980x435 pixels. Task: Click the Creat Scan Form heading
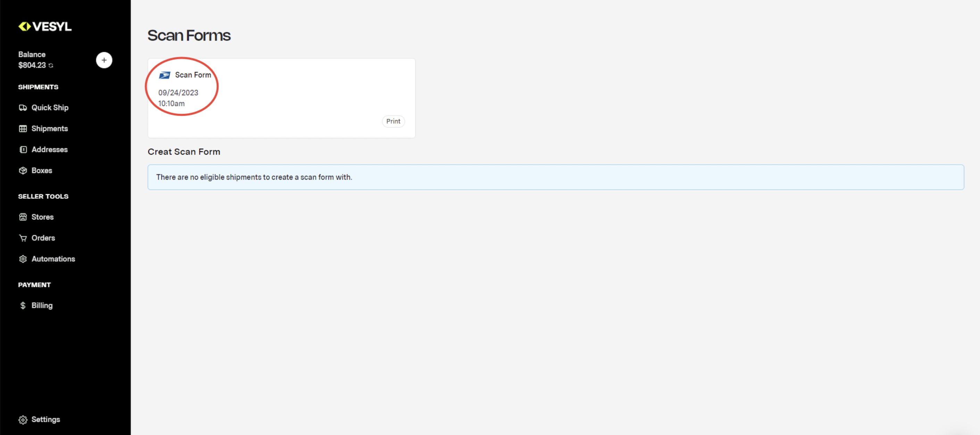[184, 151]
